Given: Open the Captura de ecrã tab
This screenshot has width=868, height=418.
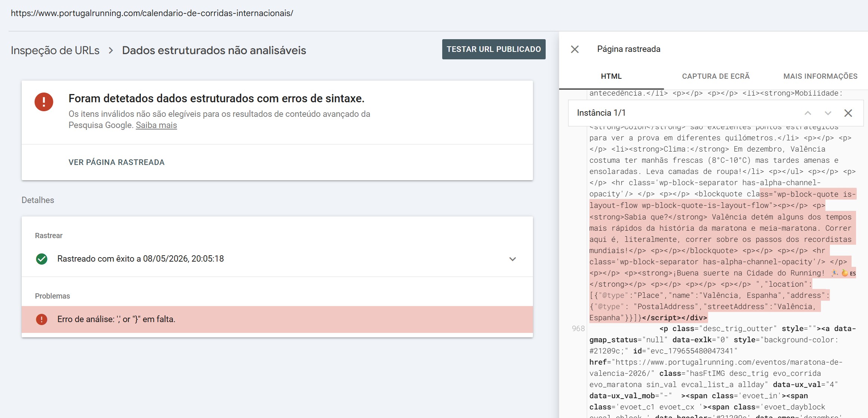Looking at the screenshot, I should pyautogui.click(x=716, y=76).
